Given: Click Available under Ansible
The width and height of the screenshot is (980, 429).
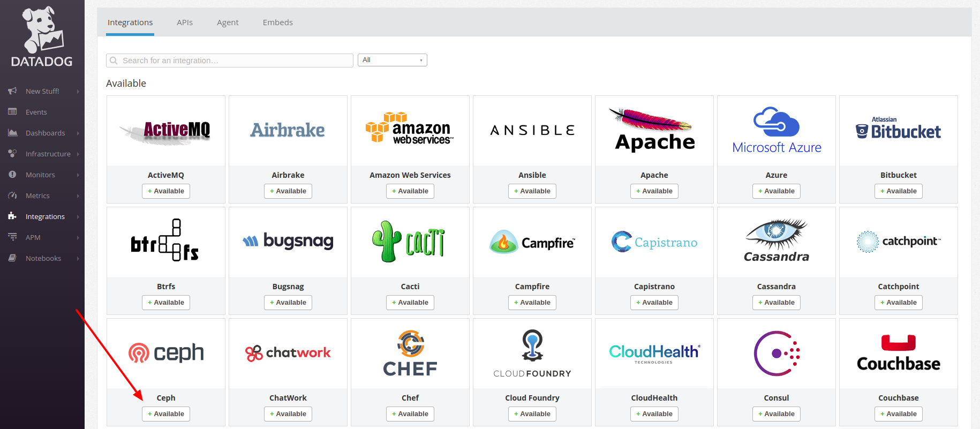Looking at the screenshot, I should coord(532,191).
